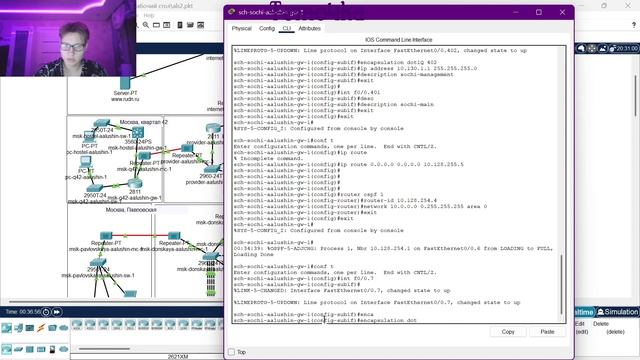Click the Edit scenario button
640x360 pixels.
point(580,324)
